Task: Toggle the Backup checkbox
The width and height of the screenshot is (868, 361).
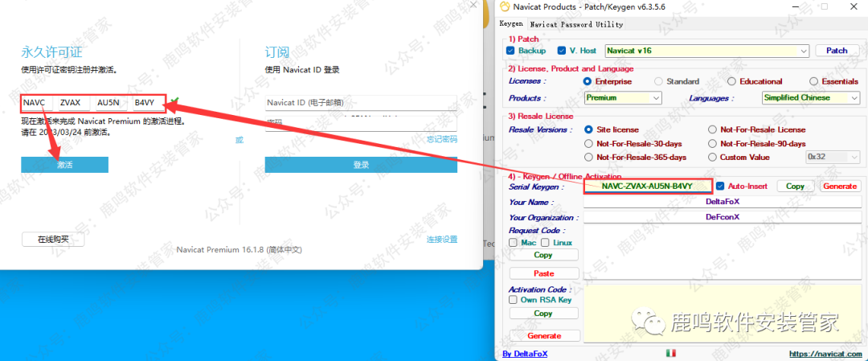Action: pyautogui.click(x=511, y=51)
